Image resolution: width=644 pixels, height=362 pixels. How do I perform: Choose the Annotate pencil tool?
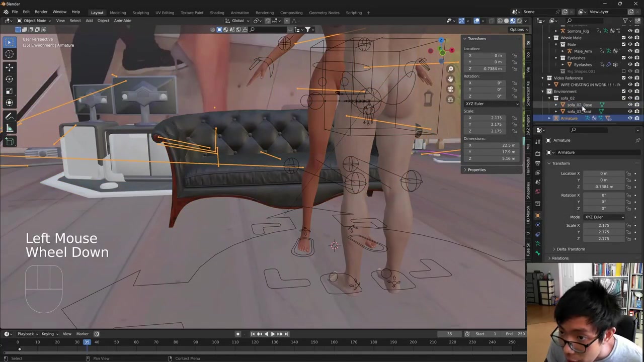point(10,116)
